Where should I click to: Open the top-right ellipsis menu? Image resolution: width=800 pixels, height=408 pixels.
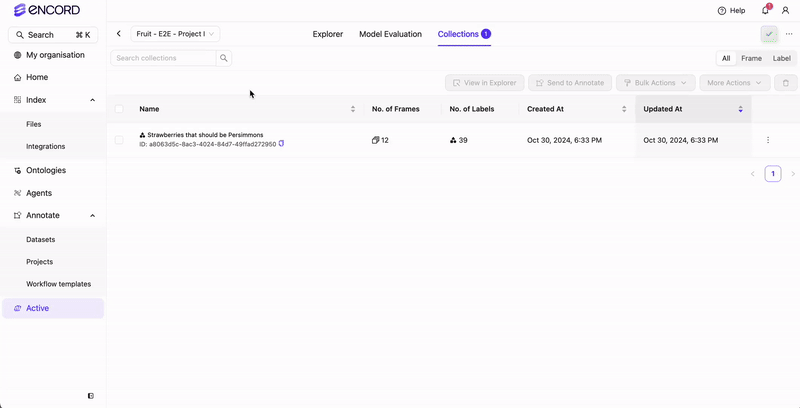coord(789,34)
